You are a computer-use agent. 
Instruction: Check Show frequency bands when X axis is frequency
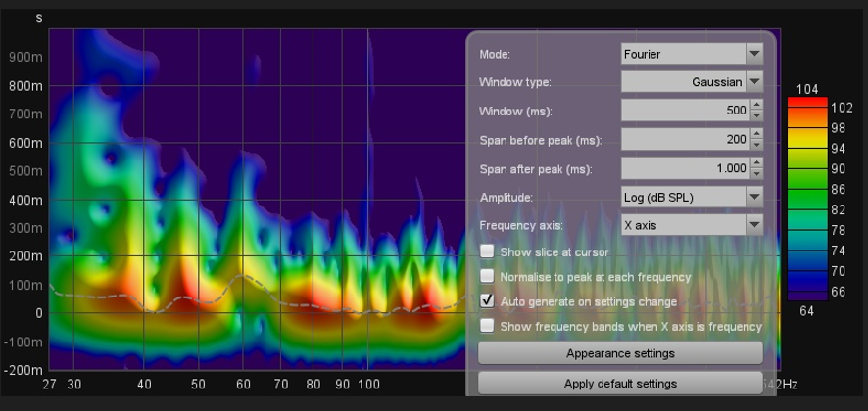click(487, 326)
